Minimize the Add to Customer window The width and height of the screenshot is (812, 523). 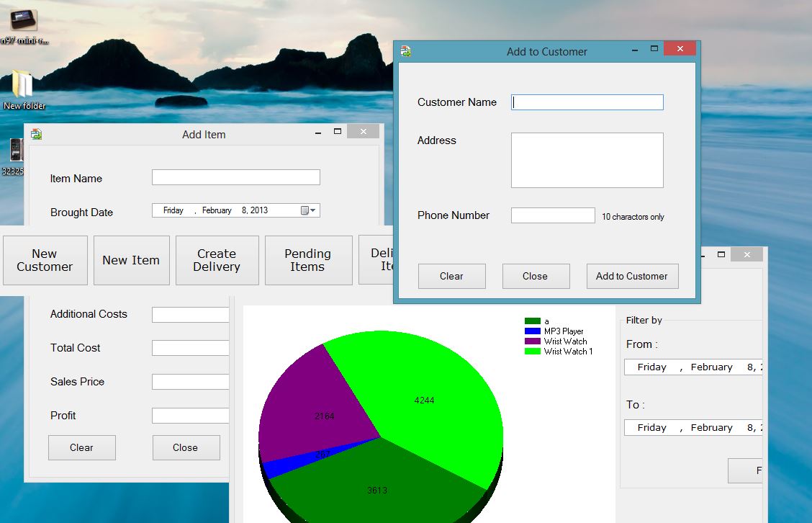[x=635, y=50]
